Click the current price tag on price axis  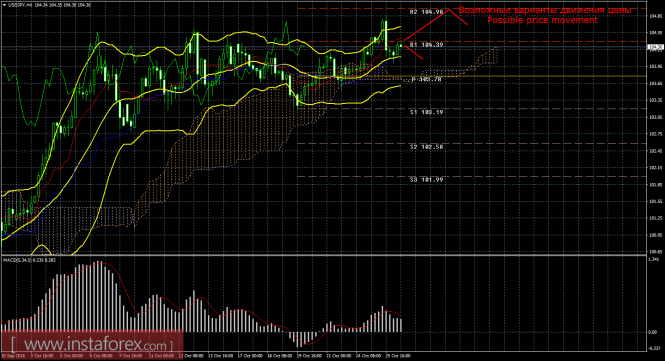point(656,47)
